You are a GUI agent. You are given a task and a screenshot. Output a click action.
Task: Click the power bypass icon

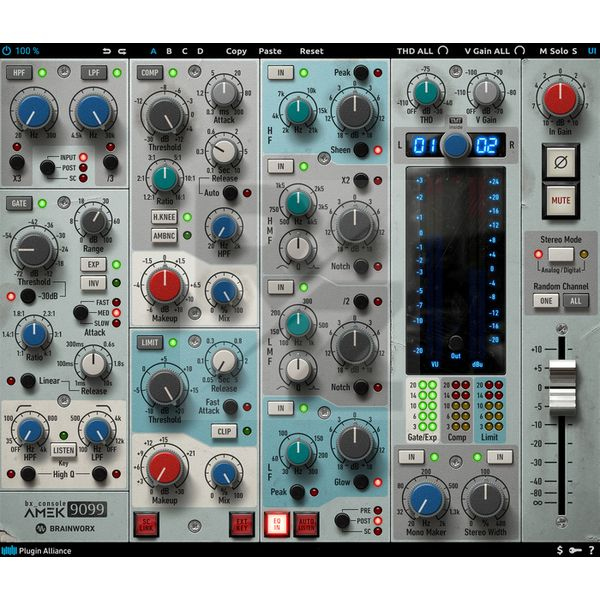pyautogui.click(x=7, y=51)
